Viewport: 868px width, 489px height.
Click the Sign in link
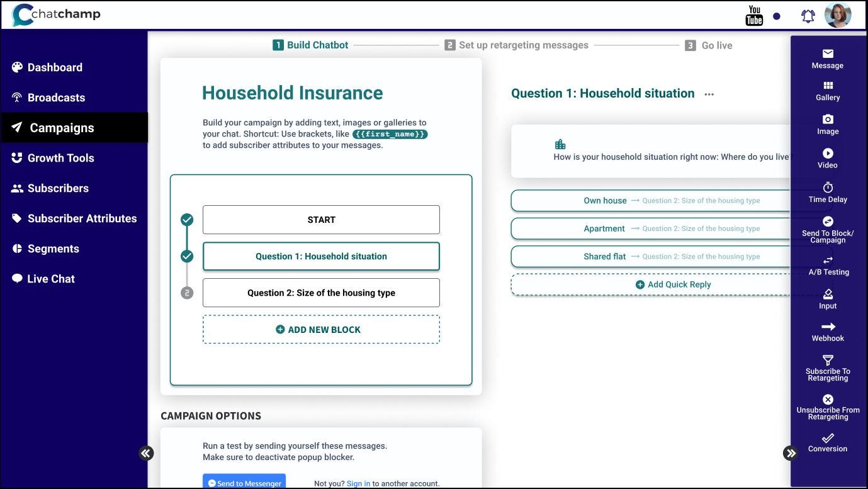click(358, 484)
